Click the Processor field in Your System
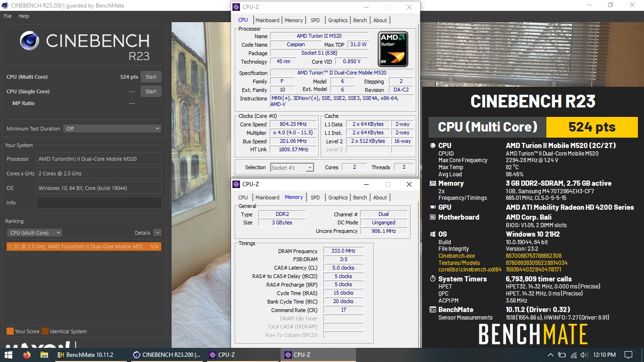This screenshot has width=644, height=362. click(99, 159)
